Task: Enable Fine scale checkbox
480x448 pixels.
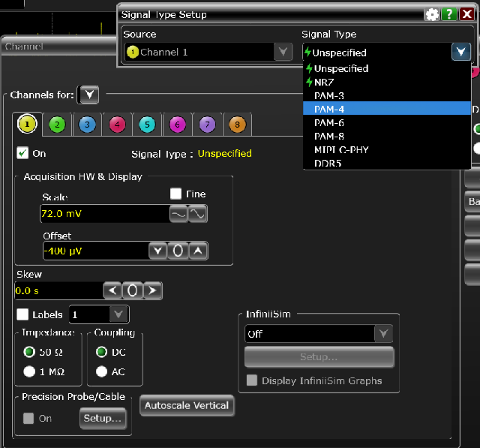Action: (175, 194)
